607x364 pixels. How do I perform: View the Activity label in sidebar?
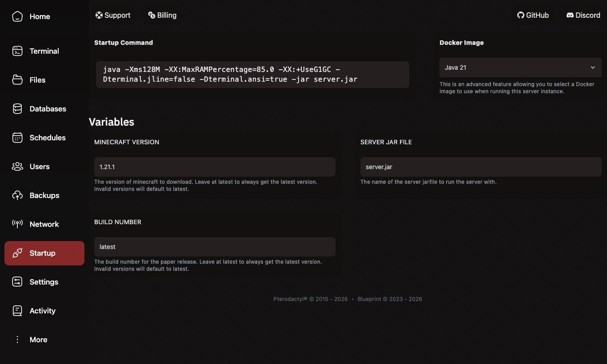point(43,311)
